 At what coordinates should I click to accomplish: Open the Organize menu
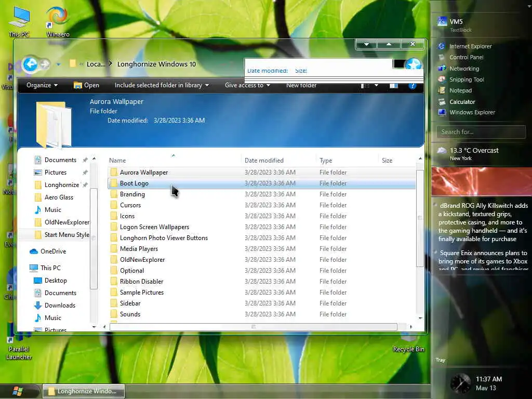[x=42, y=85]
